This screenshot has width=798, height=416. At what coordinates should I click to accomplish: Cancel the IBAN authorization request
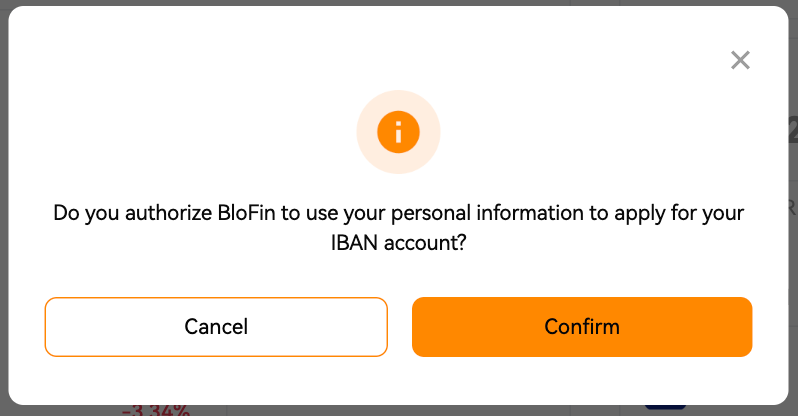pos(216,327)
